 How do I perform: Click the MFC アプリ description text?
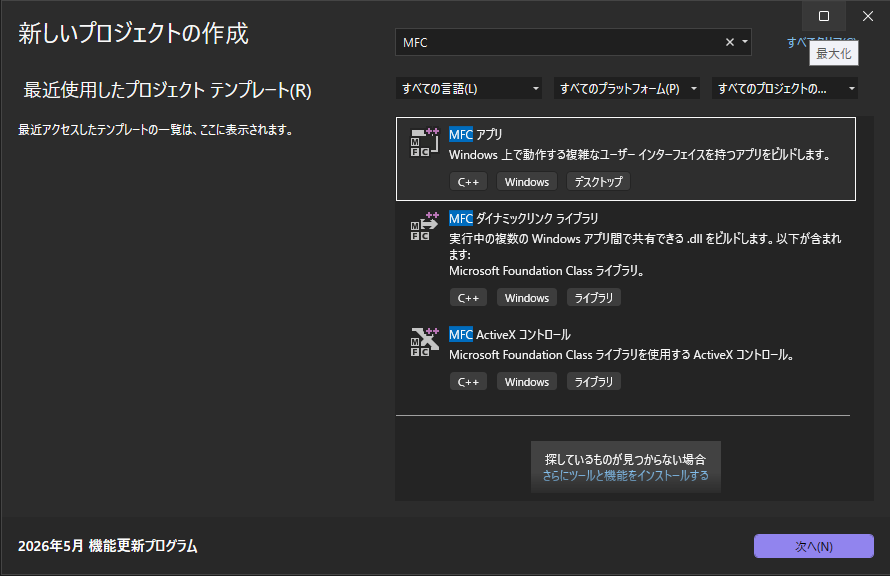640,155
